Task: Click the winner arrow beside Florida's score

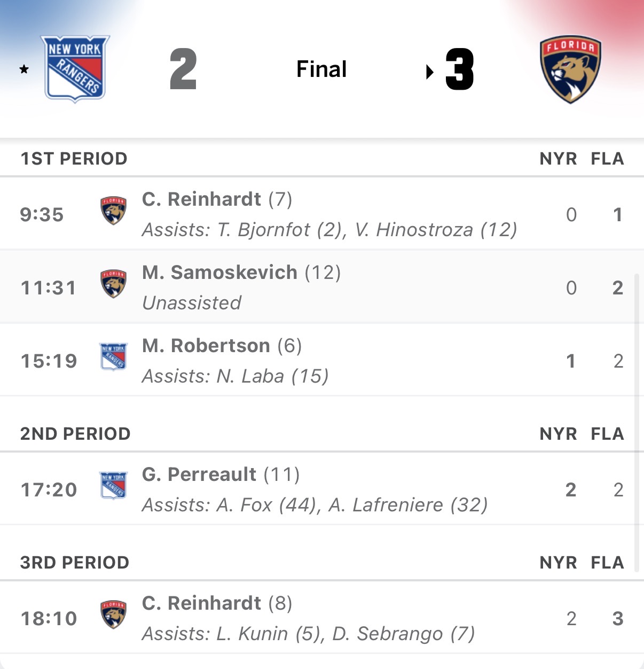Action: (430, 72)
